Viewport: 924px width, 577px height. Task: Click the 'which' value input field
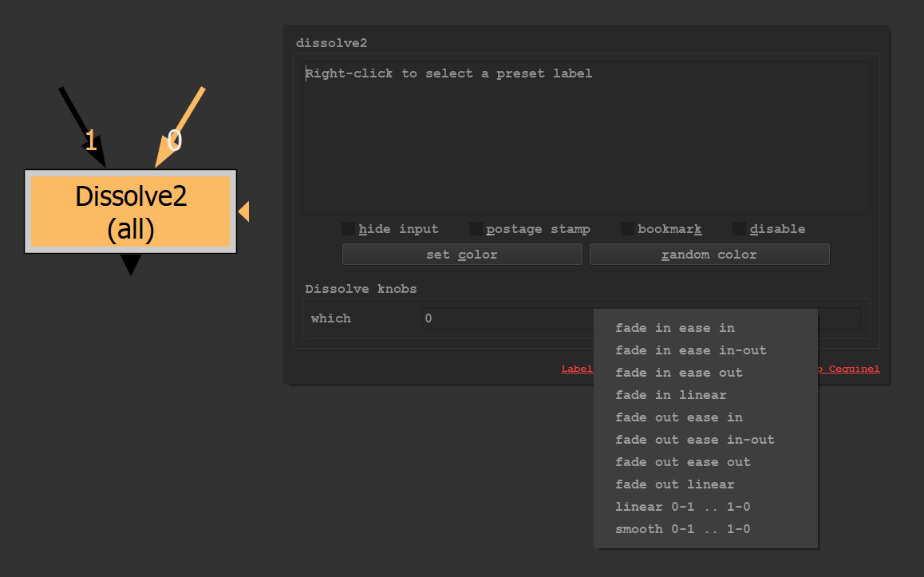[x=507, y=318]
